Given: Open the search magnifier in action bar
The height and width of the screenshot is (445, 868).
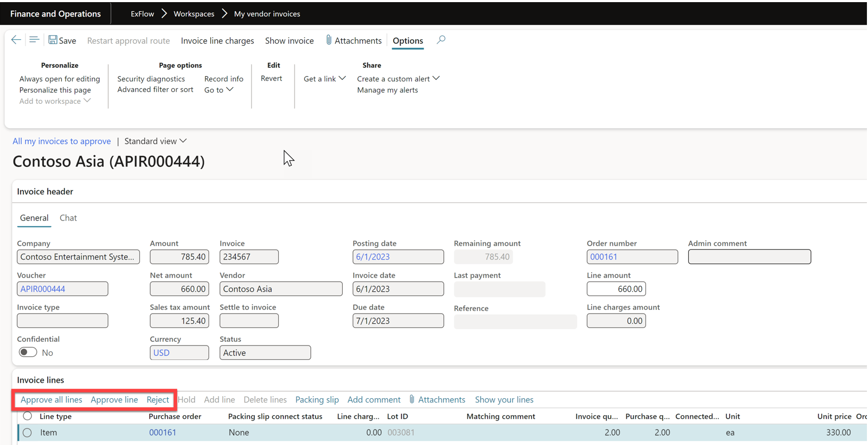Looking at the screenshot, I should [441, 40].
